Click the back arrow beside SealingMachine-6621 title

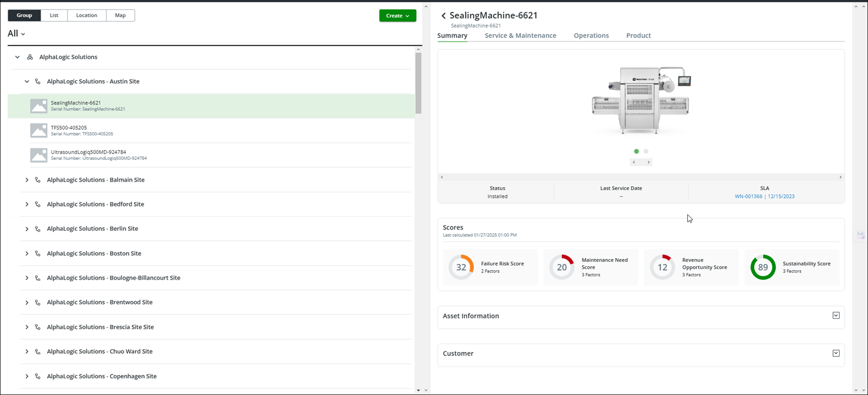[x=443, y=16]
